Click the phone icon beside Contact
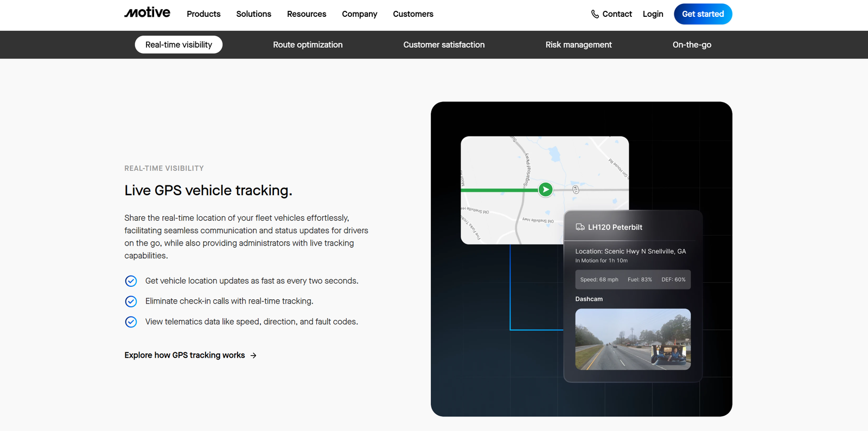This screenshot has width=868, height=431. [x=595, y=14]
